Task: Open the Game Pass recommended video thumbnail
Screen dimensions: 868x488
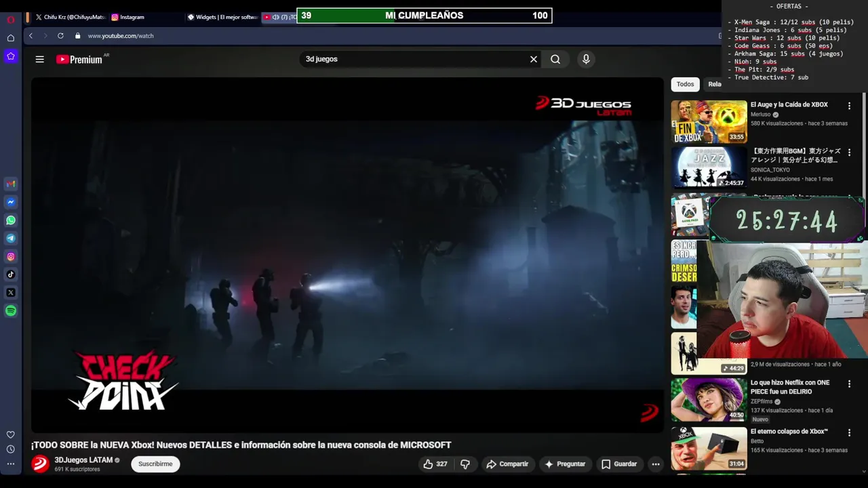Action: pyautogui.click(x=690, y=215)
